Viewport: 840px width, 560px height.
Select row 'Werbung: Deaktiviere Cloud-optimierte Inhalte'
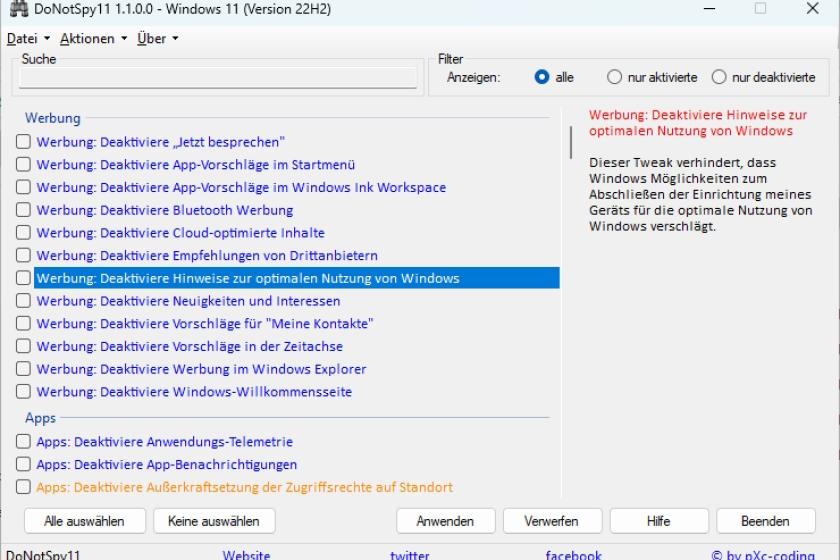(181, 233)
